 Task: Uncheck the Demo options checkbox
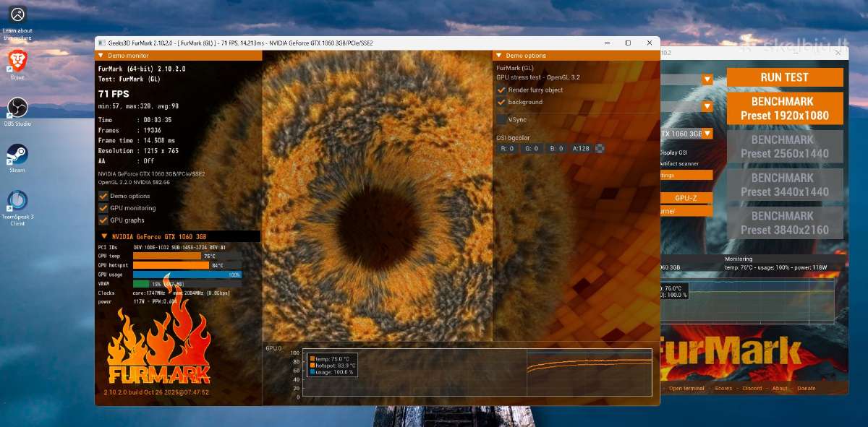tap(103, 196)
